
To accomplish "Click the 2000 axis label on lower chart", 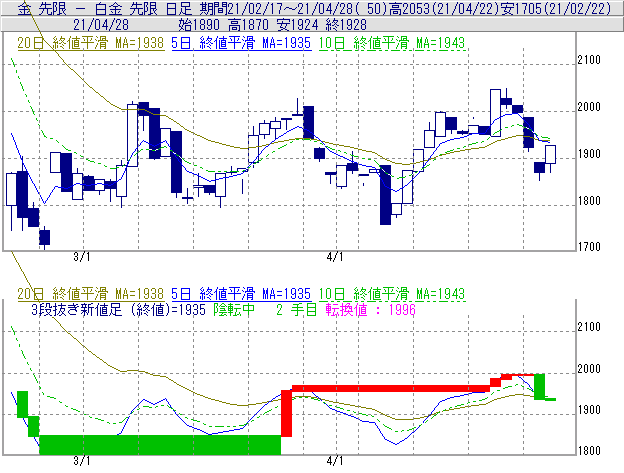I will click(x=589, y=369).
